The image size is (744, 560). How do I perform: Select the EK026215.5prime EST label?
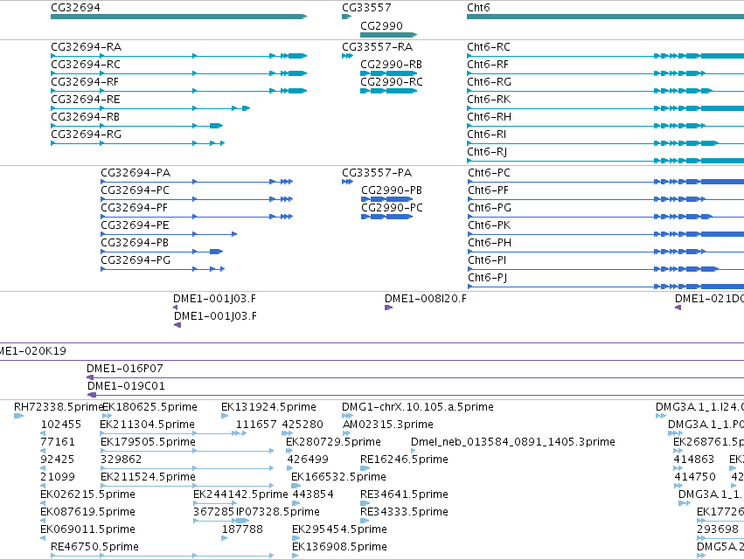87,494
